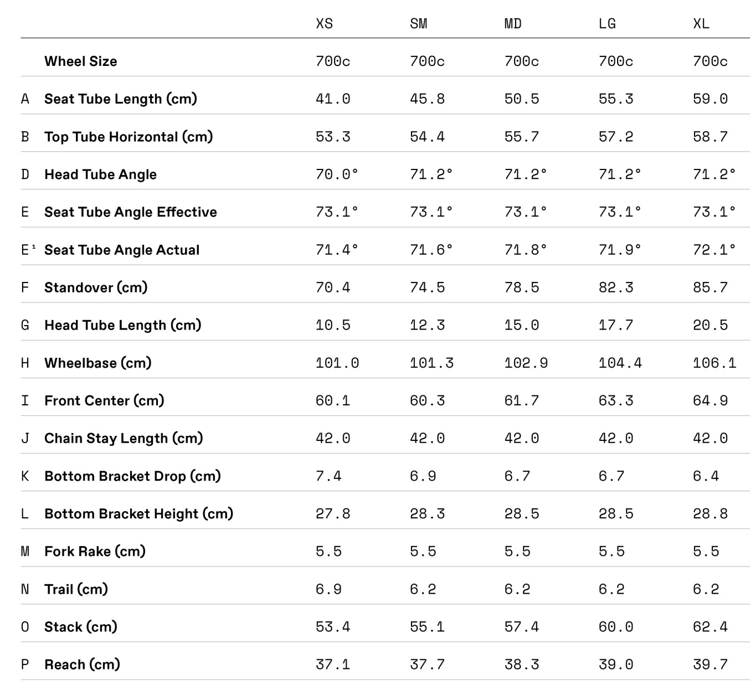Select the MD size column header

tap(513, 24)
